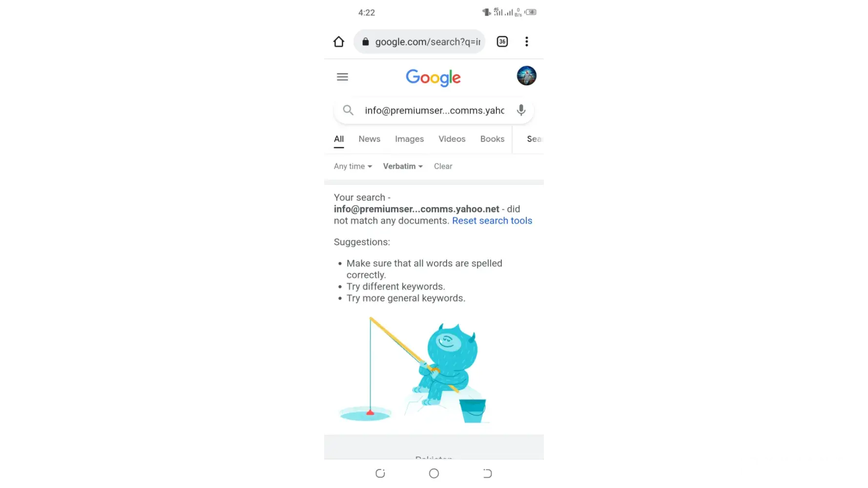Tap the Android recent apps icon
This screenshot has height=488, width=868.
click(x=380, y=473)
